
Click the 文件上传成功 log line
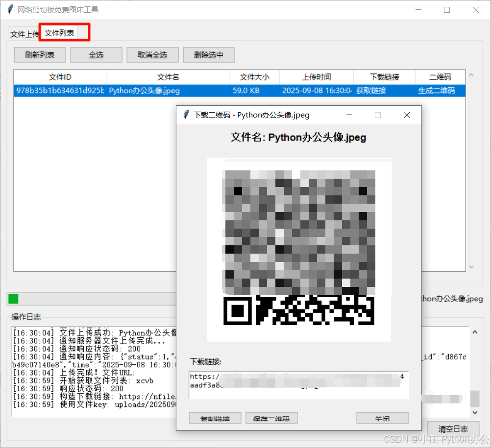tap(95, 332)
